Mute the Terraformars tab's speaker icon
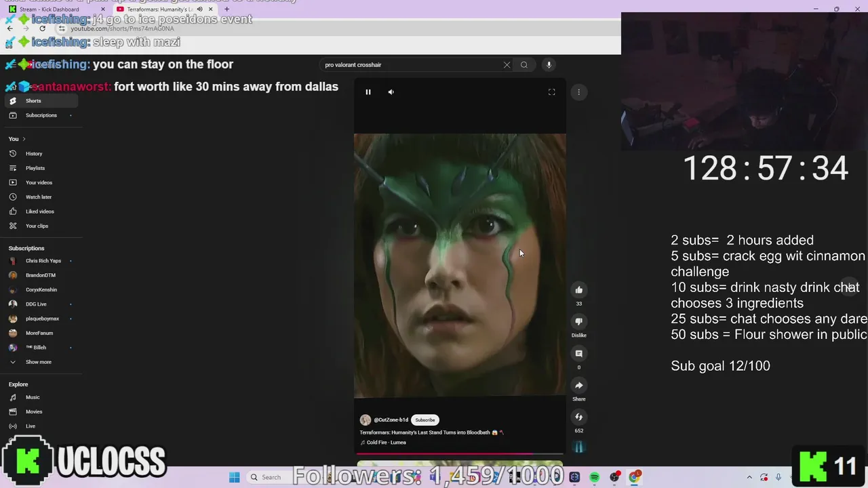868x488 pixels. pyautogui.click(x=199, y=9)
